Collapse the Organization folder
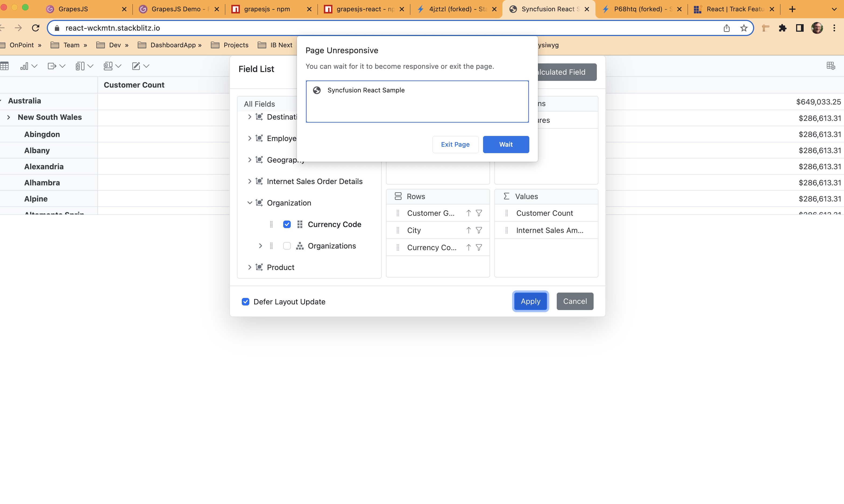 pyautogui.click(x=250, y=203)
